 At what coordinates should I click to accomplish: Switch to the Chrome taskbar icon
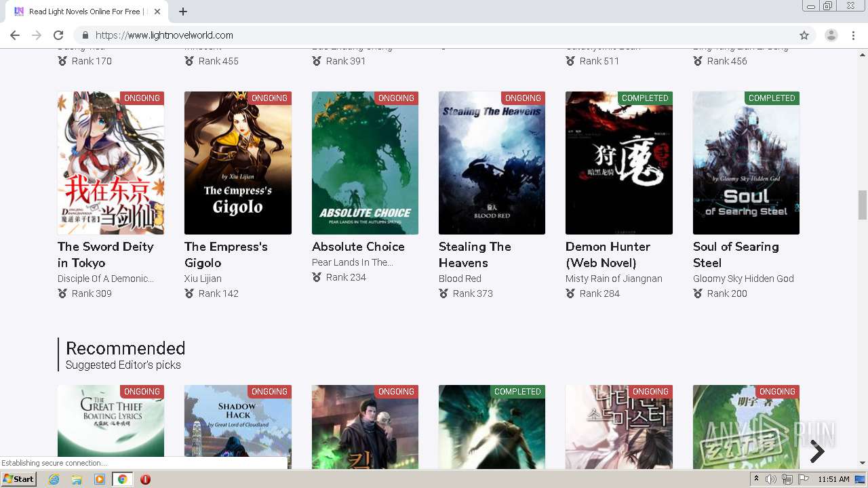(122, 479)
